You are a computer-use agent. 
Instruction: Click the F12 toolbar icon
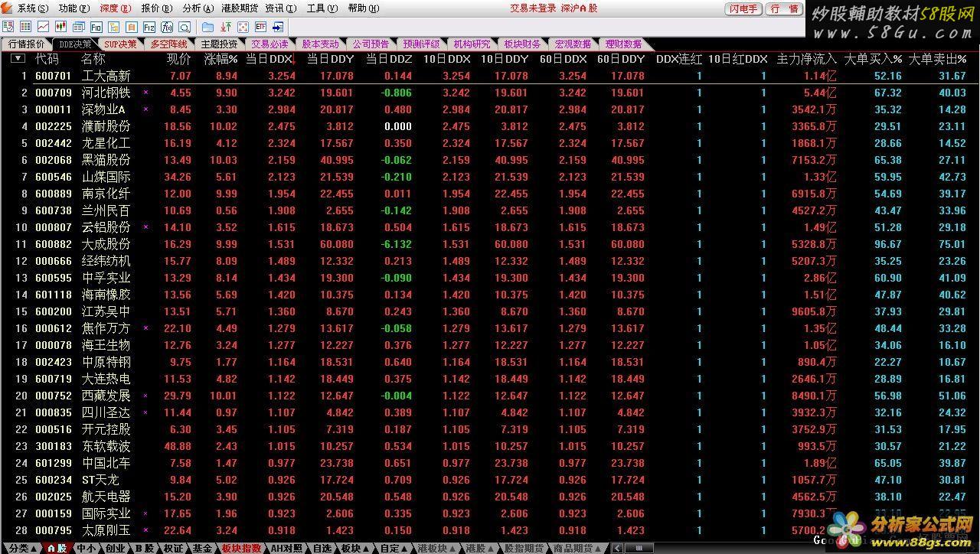point(149,28)
